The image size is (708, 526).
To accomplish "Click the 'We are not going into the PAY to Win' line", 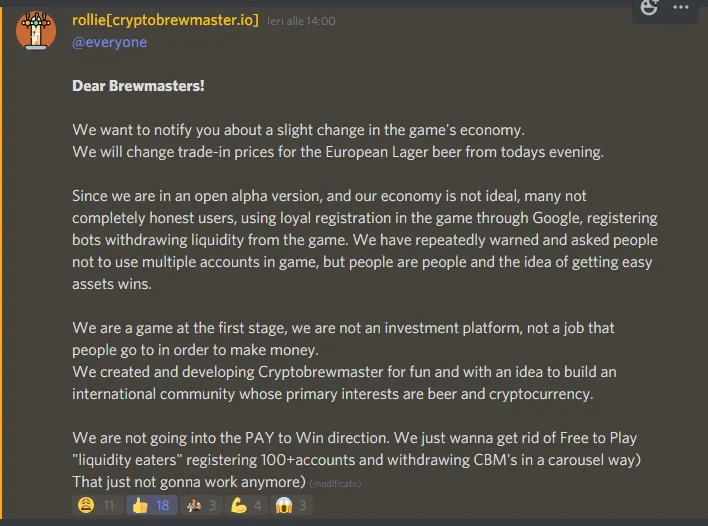I will [354, 438].
